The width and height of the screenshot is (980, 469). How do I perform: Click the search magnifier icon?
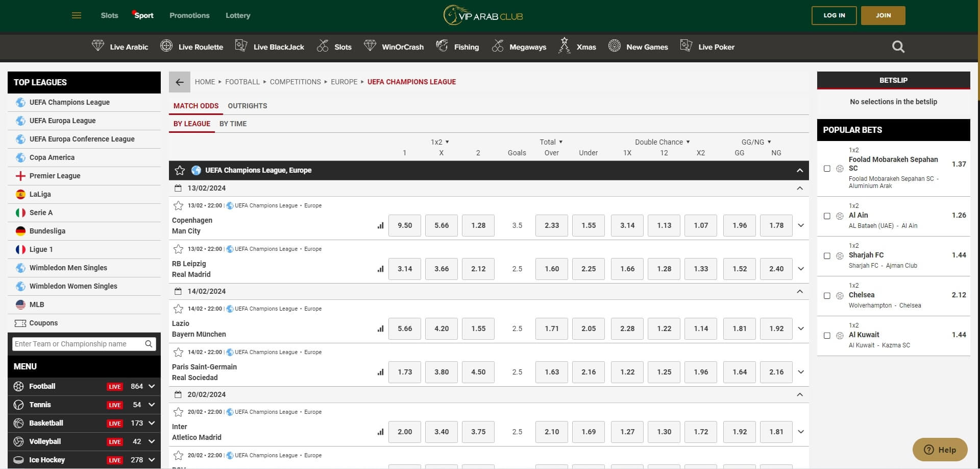tap(898, 47)
